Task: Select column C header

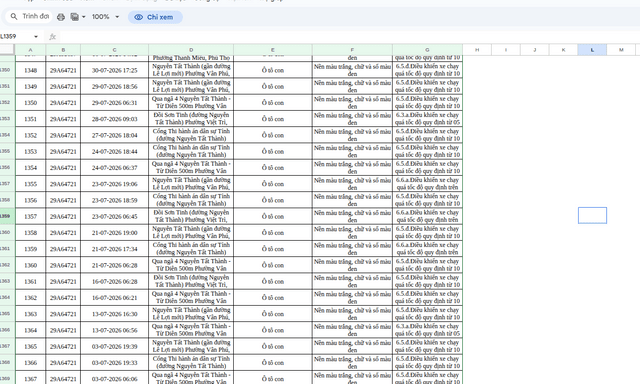Action: [x=115, y=50]
